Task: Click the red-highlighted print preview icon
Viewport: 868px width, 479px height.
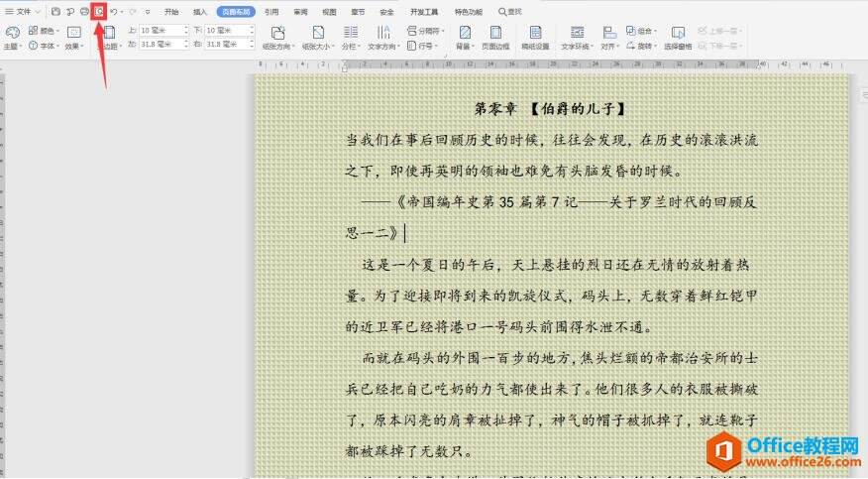Action: pyautogui.click(x=99, y=12)
